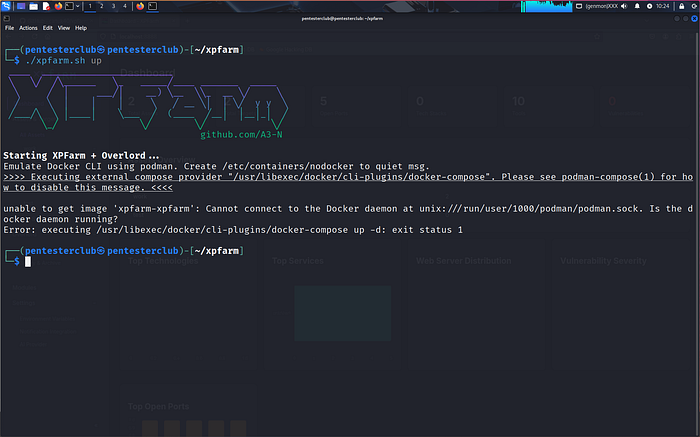Focus the terminal window in taskbar
The height and width of the screenshot is (437, 700).
tap(152, 6)
